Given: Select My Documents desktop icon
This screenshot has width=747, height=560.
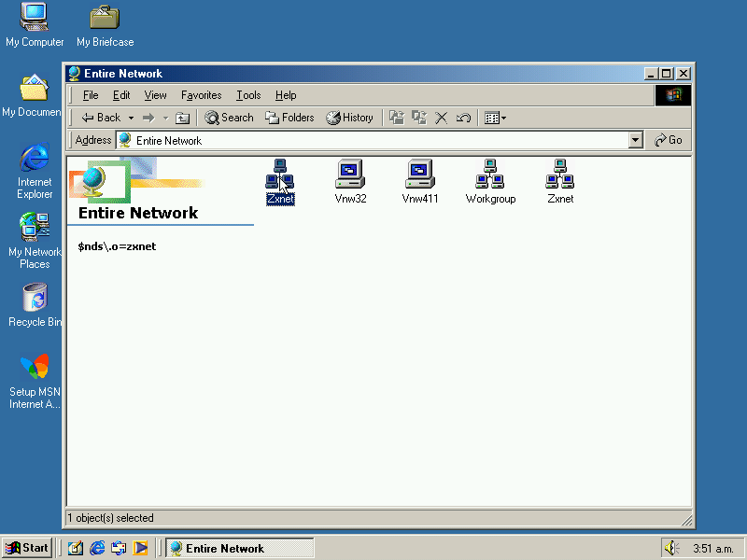Looking at the screenshot, I should [x=33, y=95].
